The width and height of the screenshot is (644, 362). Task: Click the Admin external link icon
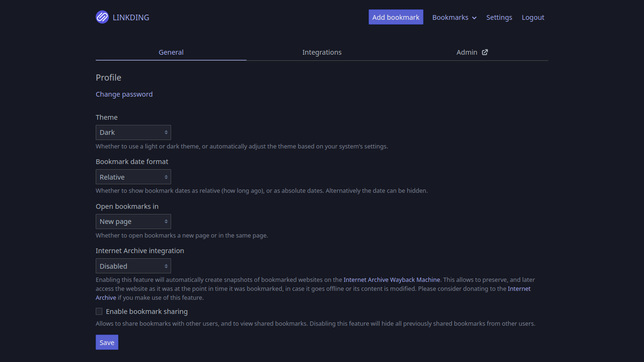pyautogui.click(x=485, y=52)
